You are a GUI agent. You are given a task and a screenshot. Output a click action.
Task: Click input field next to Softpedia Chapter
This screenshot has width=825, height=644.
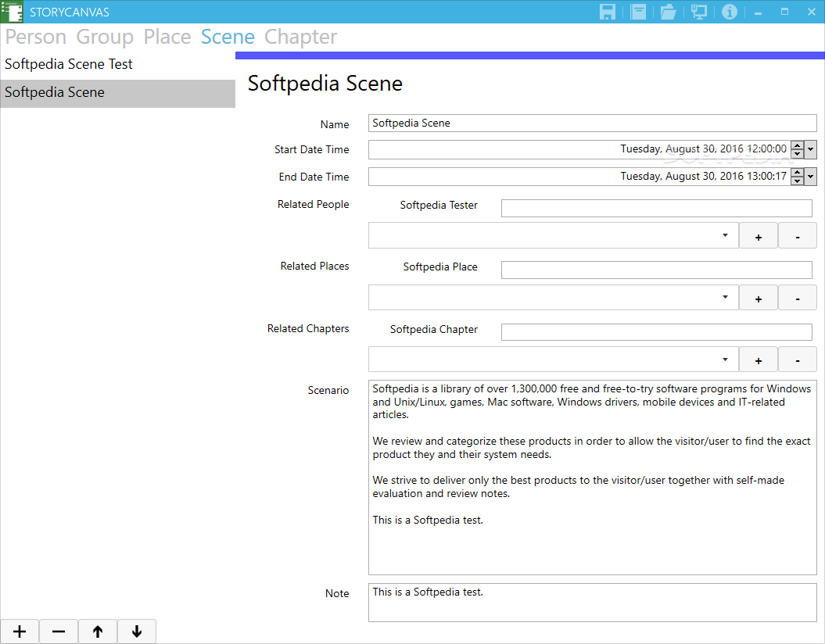point(657,332)
